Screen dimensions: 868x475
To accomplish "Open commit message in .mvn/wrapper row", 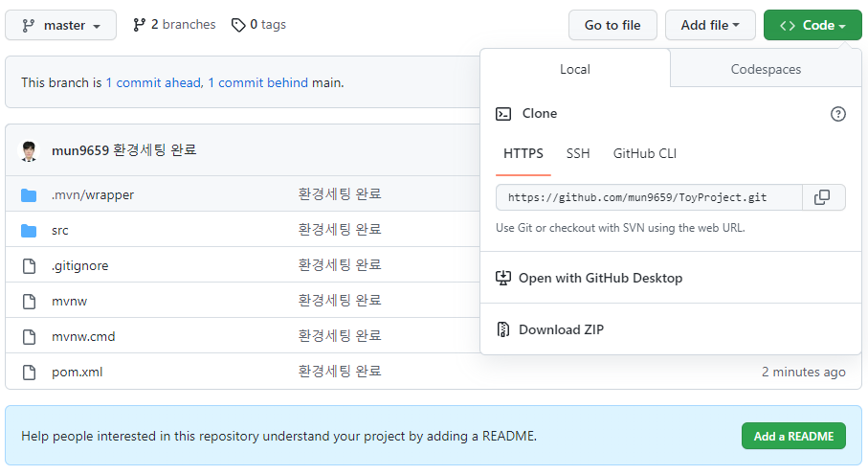I will click(340, 194).
